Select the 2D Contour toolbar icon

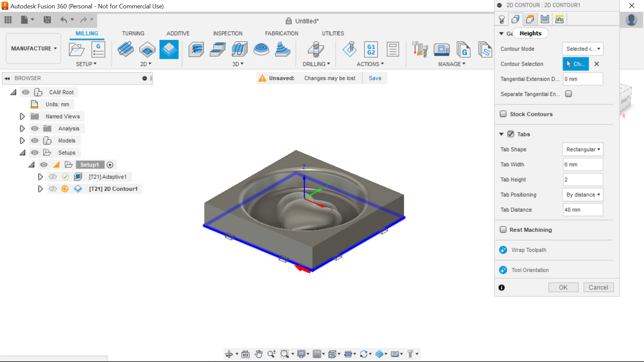pyautogui.click(x=169, y=50)
